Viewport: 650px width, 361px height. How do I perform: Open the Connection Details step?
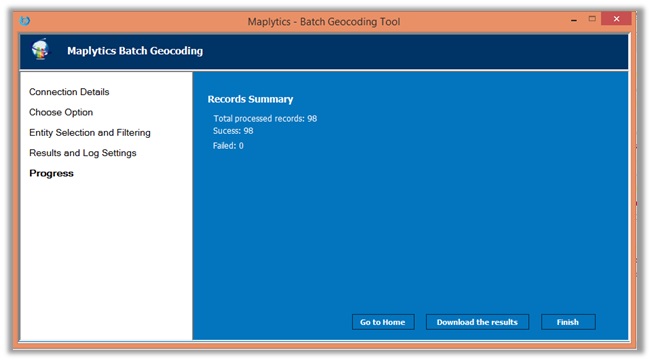click(x=69, y=92)
